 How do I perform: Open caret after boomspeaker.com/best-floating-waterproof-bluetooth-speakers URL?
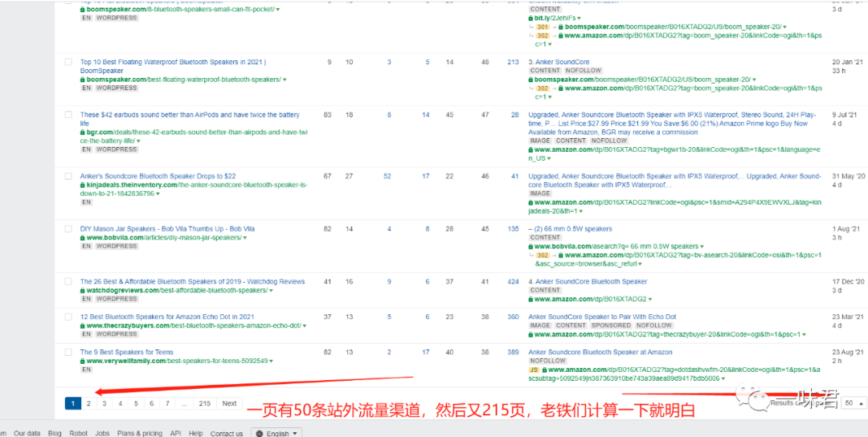tap(285, 80)
